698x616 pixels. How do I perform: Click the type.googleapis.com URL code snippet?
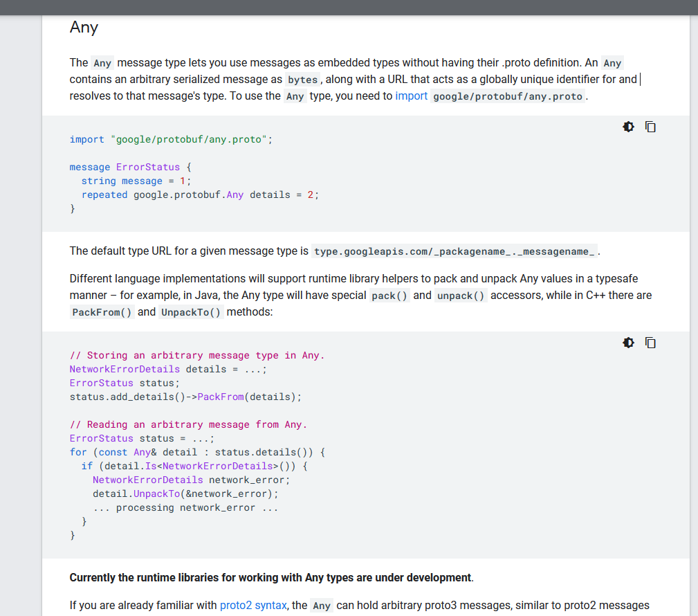click(x=453, y=251)
